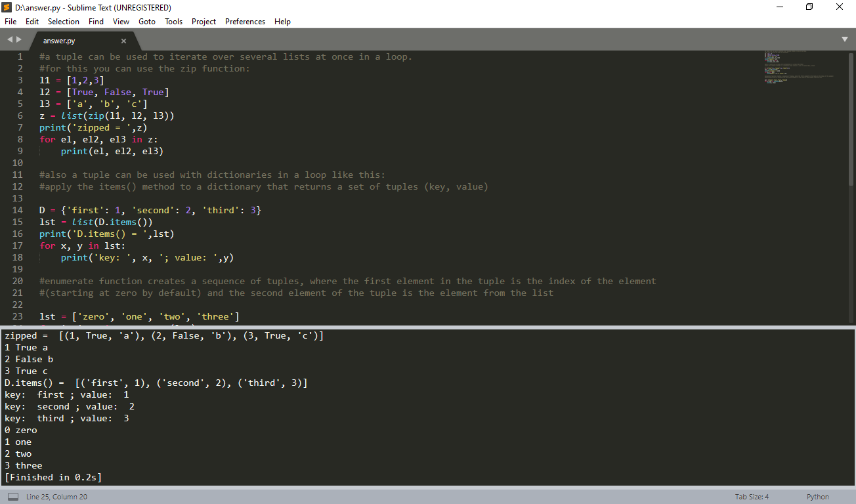Maximize the Sublime Text window
Viewport: 856px width, 504px height.
(809, 7)
